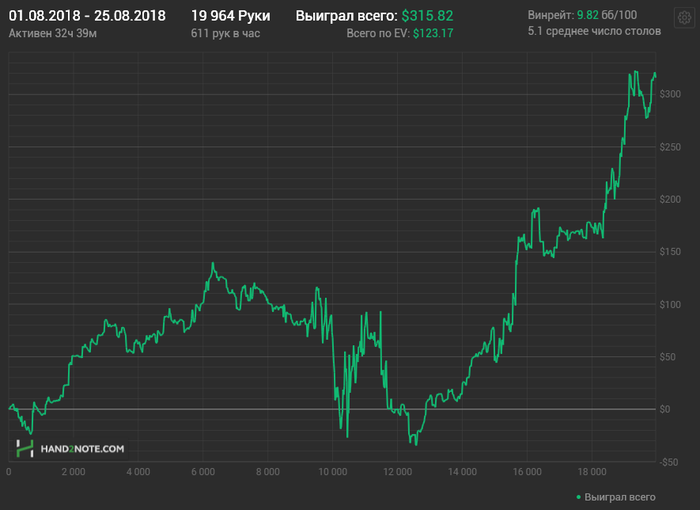Screen dimensions: 700x510
Task: Click the 8 000 x-axis label
Action: 268,472
